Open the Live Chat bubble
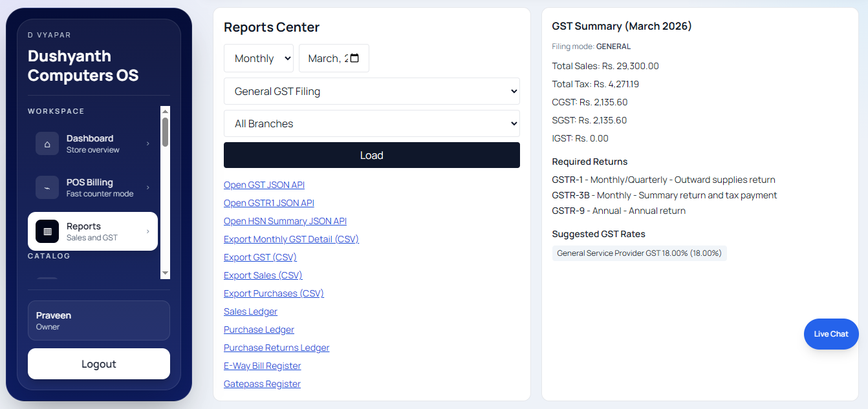The width and height of the screenshot is (868, 409). 830,333
